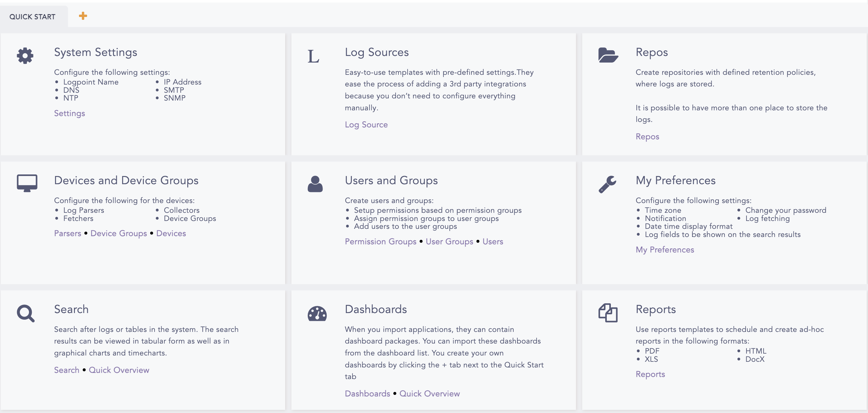Click the Users and Groups person icon
Screen dimensions: 868x413
[315, 184]
